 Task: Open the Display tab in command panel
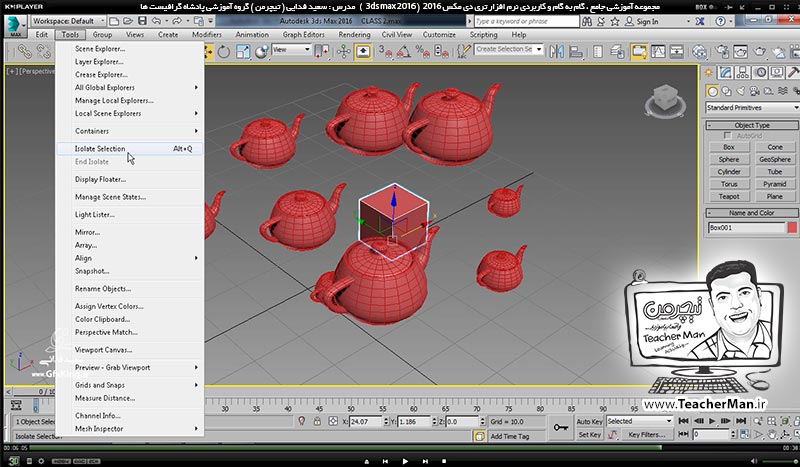(x=777, y=72)
